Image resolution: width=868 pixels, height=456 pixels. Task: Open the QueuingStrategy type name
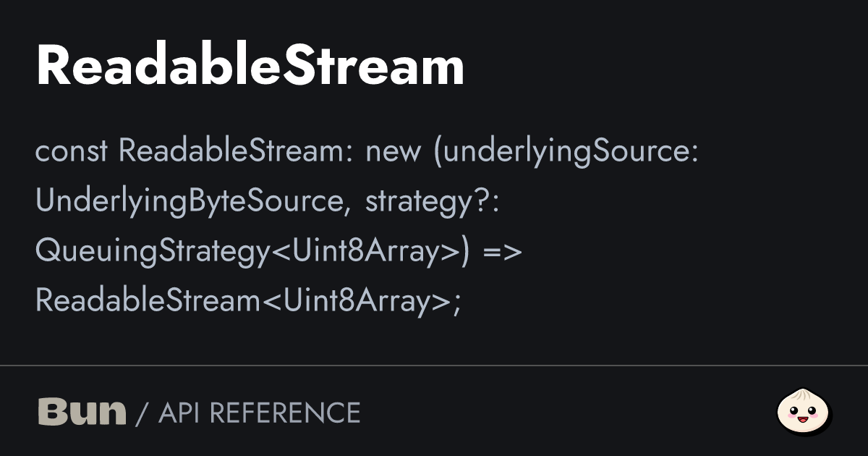153,251
